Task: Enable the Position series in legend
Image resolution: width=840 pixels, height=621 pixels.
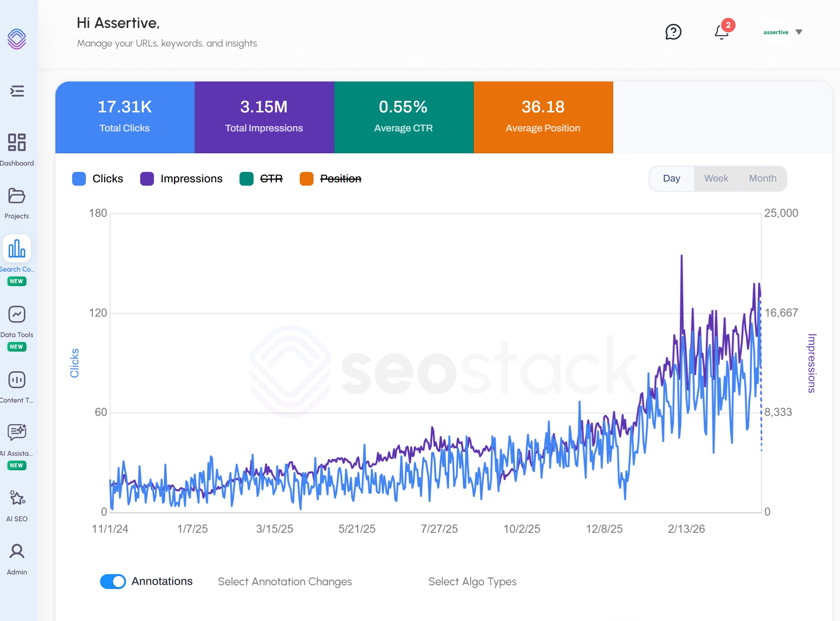Action: (x=331, y=179)
